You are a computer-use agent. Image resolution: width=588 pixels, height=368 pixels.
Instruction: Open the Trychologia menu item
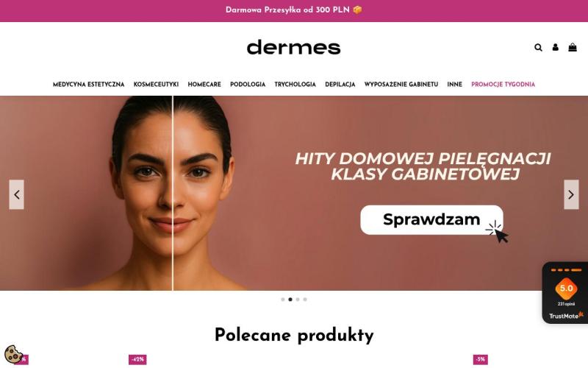(x=295, y=85)
